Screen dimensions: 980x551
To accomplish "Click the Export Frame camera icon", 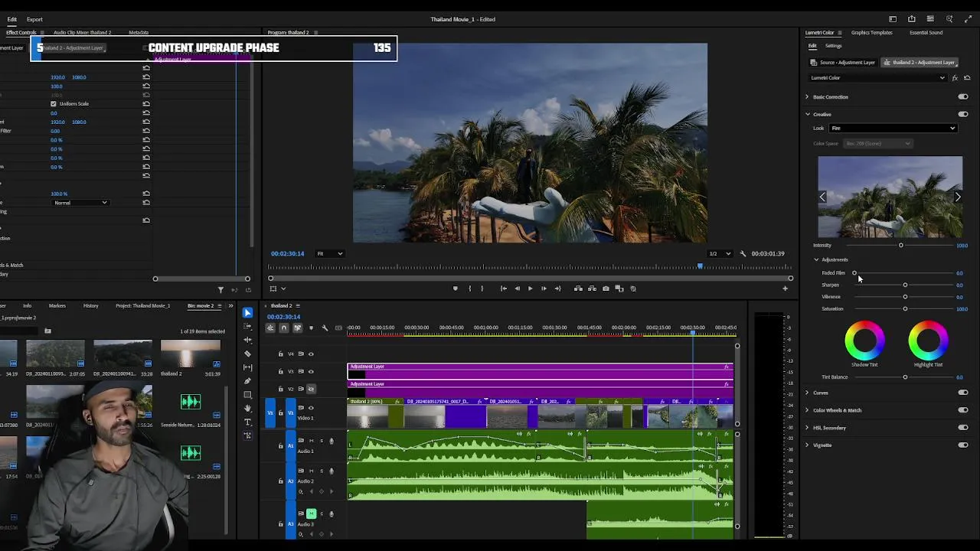I will (x=606, y=289).
